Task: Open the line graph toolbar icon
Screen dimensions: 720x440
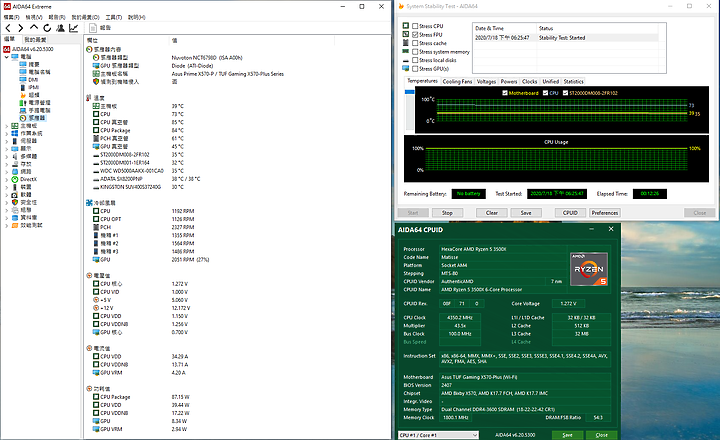Action: point(73,28)
